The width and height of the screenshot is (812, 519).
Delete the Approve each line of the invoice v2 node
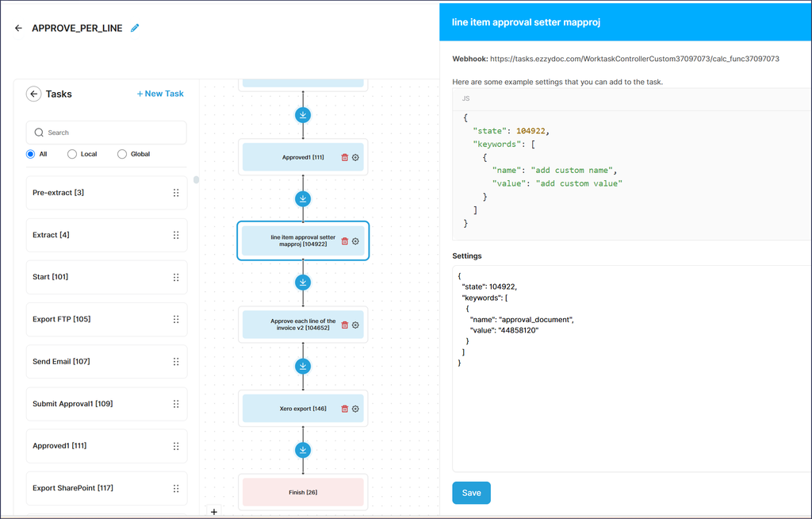tap(344, 325)
